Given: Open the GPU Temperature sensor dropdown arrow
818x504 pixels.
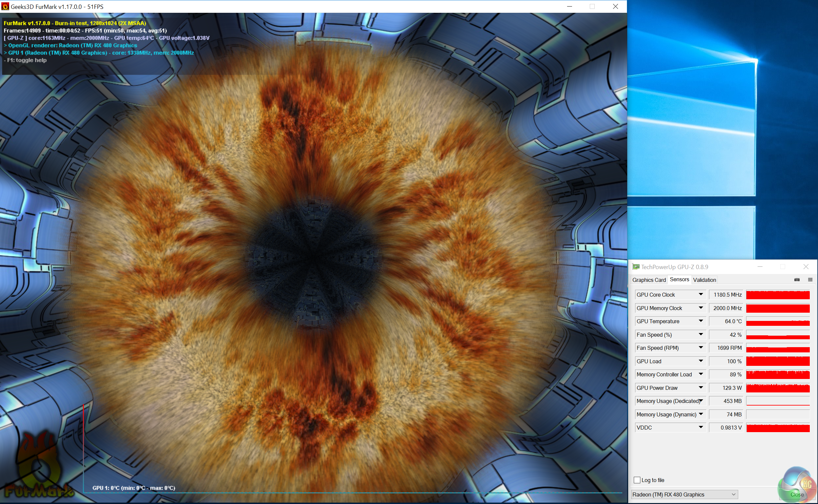Looking at the screenshot, I should [700, 321].
